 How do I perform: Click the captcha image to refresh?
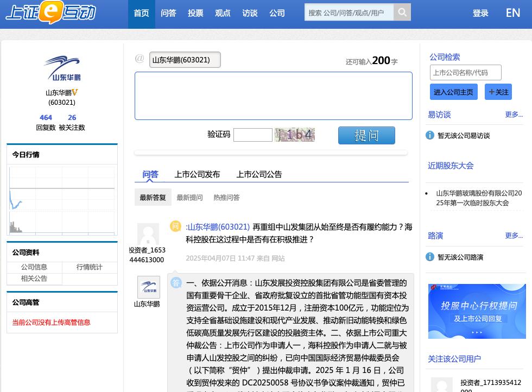pyautogui.click(x=294, y=135)
